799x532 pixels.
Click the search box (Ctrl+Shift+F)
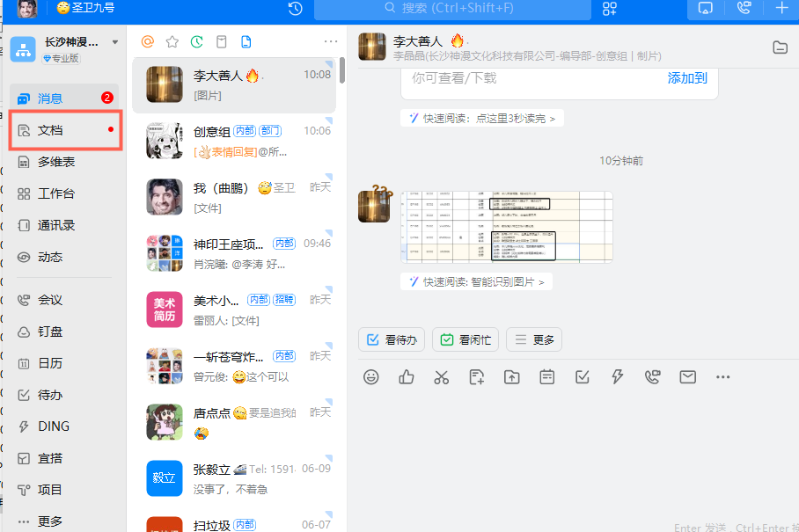[x=452, y=9]
